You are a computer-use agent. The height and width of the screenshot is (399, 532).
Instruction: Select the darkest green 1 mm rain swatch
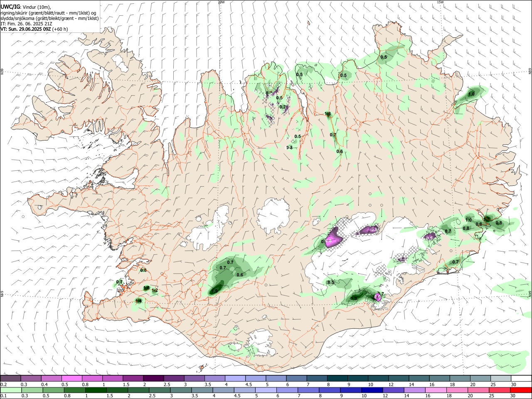click(96, 390)
